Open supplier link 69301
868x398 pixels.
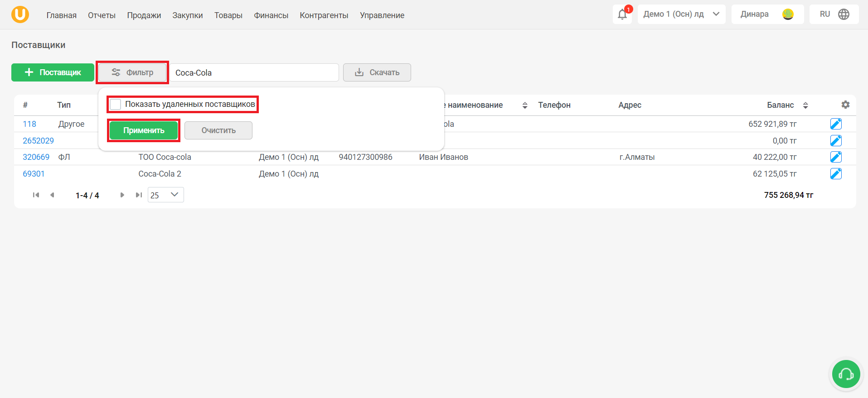point(34,174)
